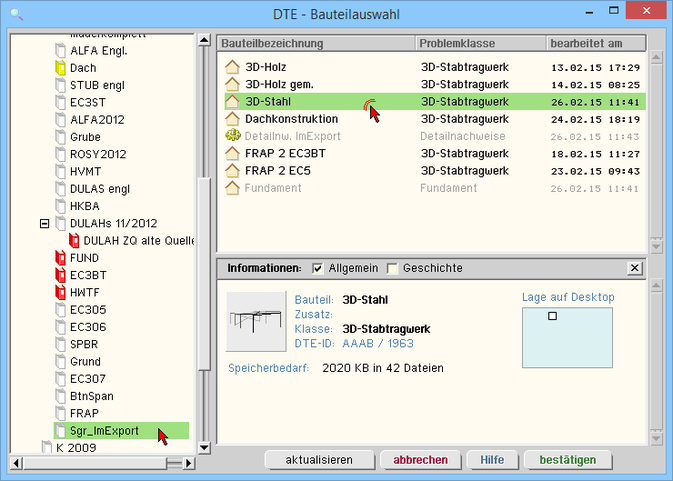Viewport: 673px width, 481px height.
Task: Click the yellow Dach folder icon
Action: click(x=60, y=68)
